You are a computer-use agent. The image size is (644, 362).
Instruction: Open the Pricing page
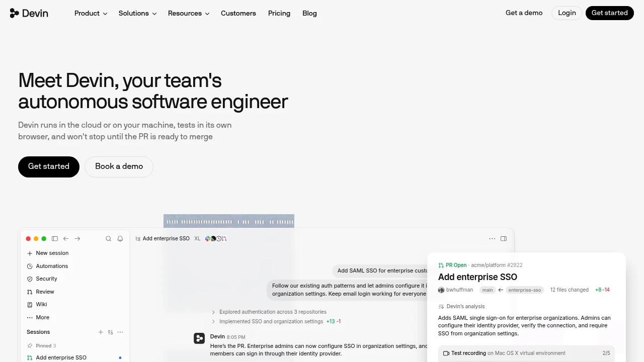point(279,13)
